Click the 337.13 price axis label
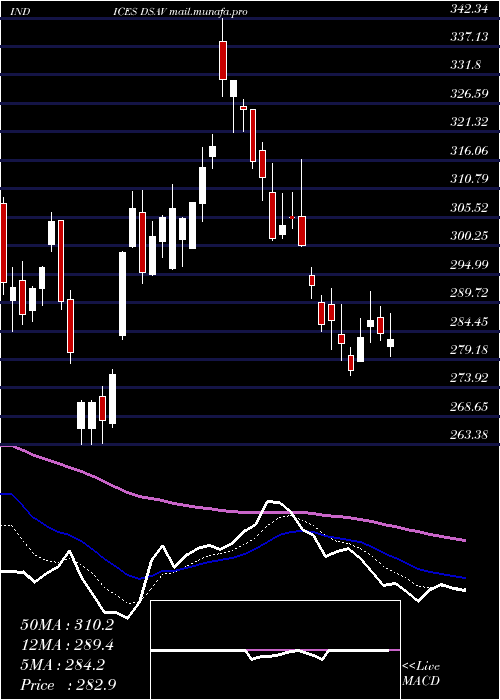Image resolution: width=500 pixels, height=700 pixels. [x=469, y=37]
